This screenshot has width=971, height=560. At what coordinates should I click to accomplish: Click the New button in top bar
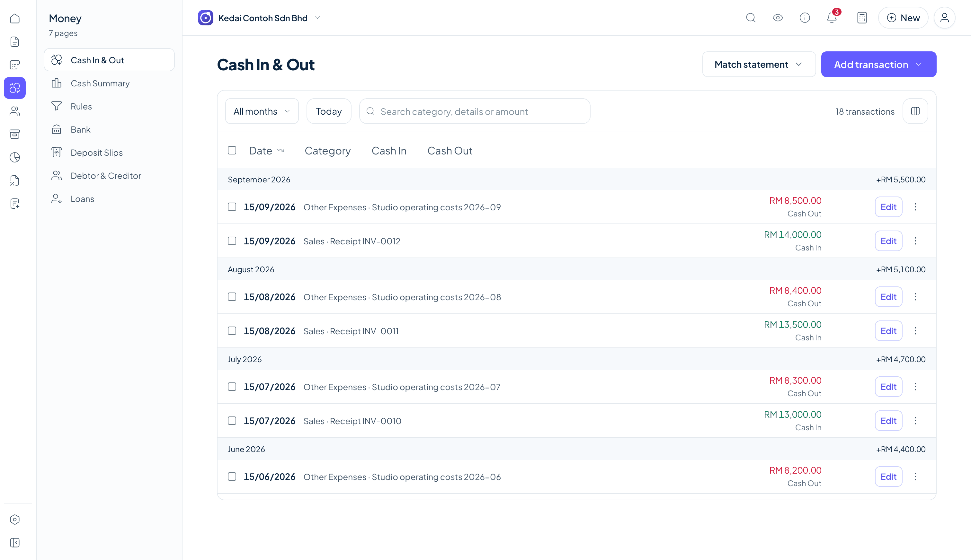coord(903,18)
